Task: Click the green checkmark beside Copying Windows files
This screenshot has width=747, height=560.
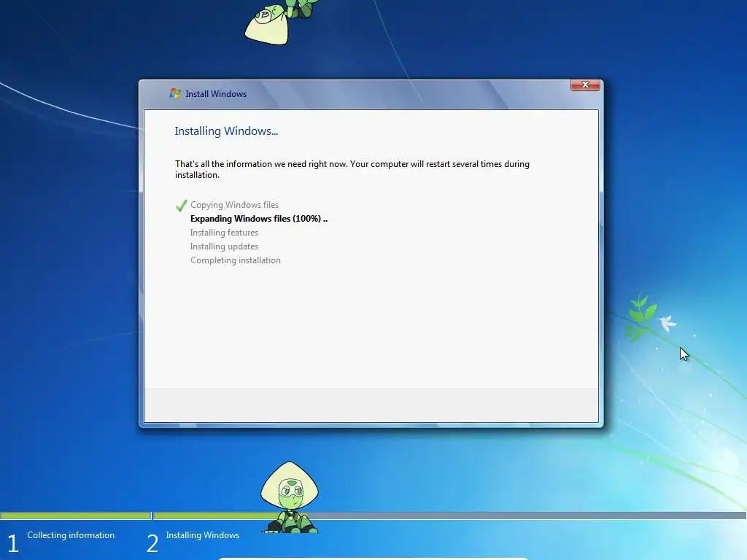Action: coord(181,205)
